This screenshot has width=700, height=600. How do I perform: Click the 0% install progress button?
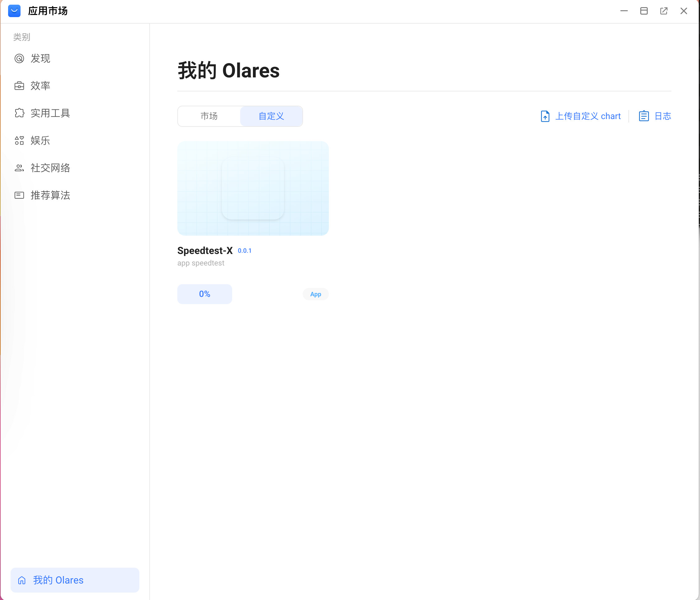point(204,294)
